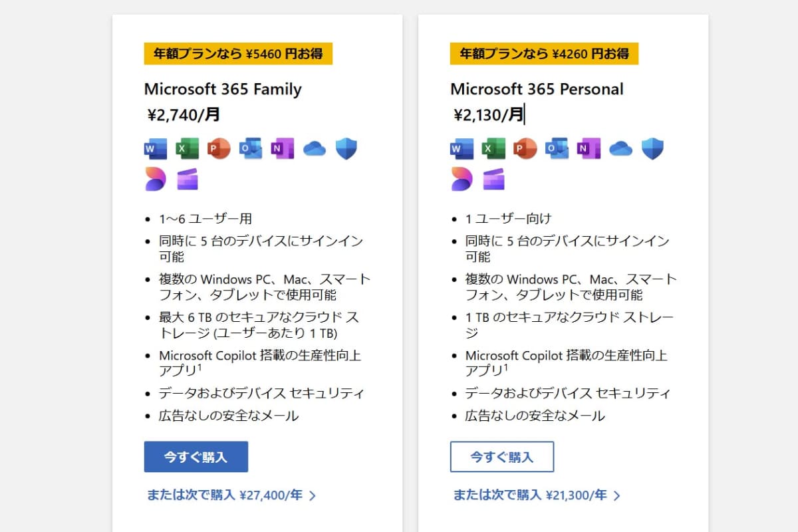
Task: Click the Copilot icon in Family plan
Action: click(156, 180)
